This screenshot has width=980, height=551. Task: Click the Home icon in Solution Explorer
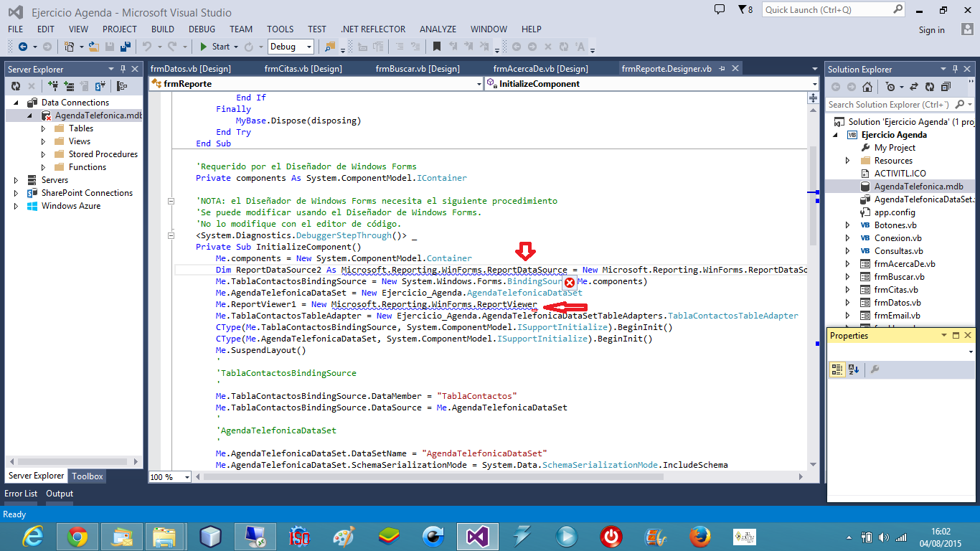pyautogui.click(x=867, y=87)
